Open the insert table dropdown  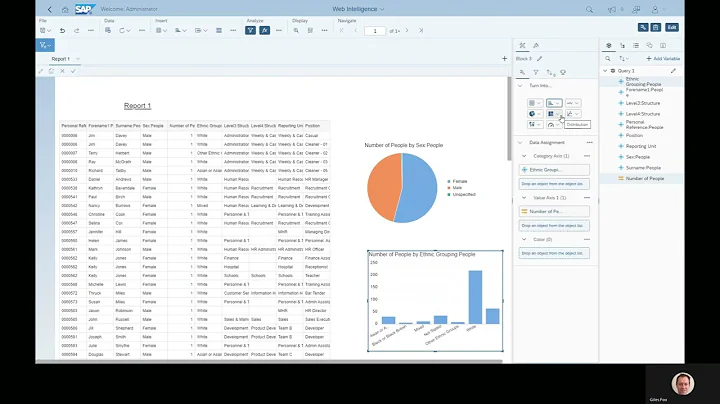coord(161,30)
